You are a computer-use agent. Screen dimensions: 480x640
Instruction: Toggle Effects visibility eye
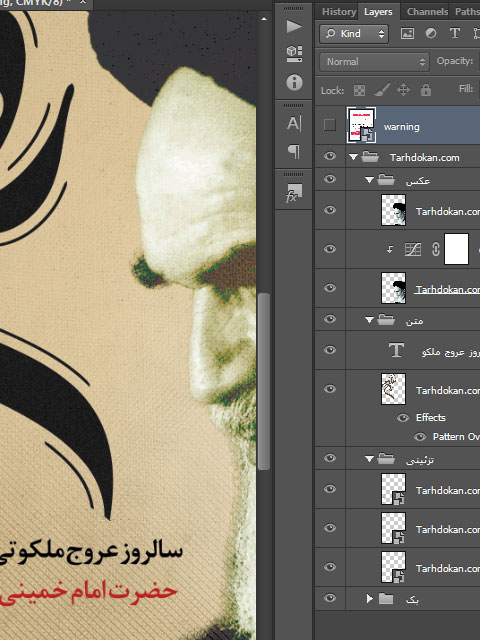[x=403, y=418]
